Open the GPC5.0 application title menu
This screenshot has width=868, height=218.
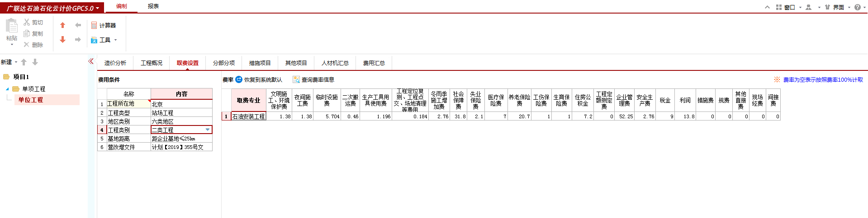pyautogui.click(x=52, y=8)
